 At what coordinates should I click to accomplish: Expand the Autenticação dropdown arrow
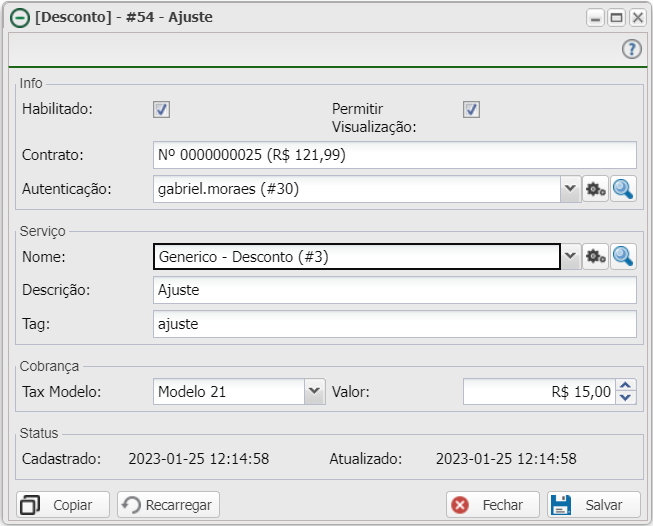point(570,189)
